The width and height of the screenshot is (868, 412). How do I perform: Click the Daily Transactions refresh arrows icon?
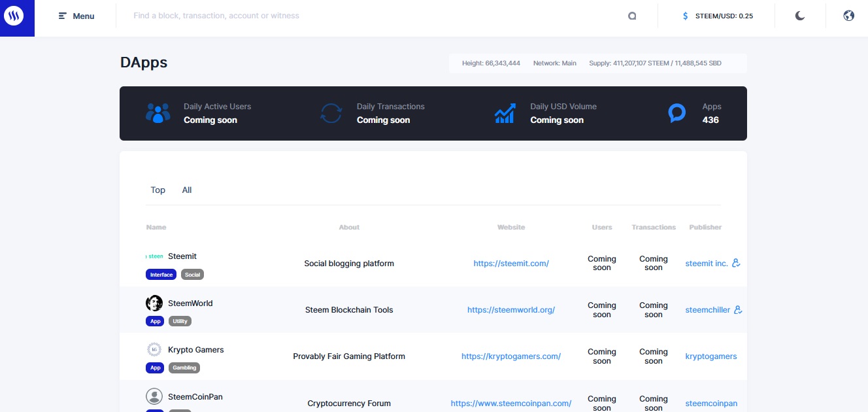(331, 113)
